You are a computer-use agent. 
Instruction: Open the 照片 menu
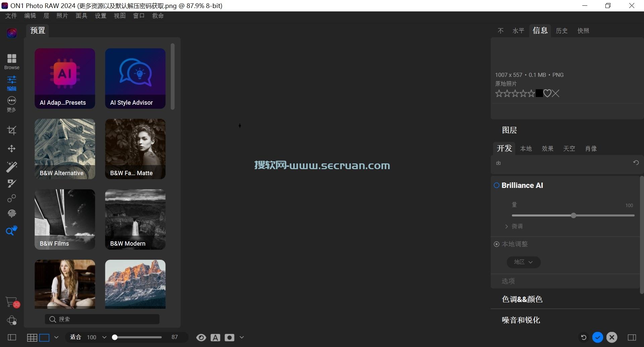click(62, 16)
